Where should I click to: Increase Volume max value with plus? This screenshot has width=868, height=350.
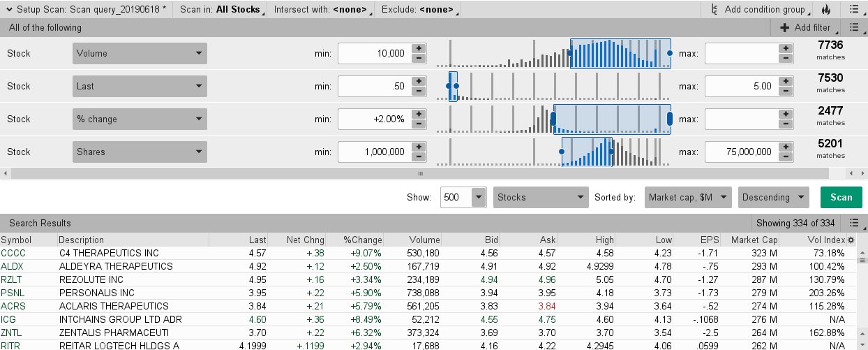pyautogui.click(x=786, y=48)
